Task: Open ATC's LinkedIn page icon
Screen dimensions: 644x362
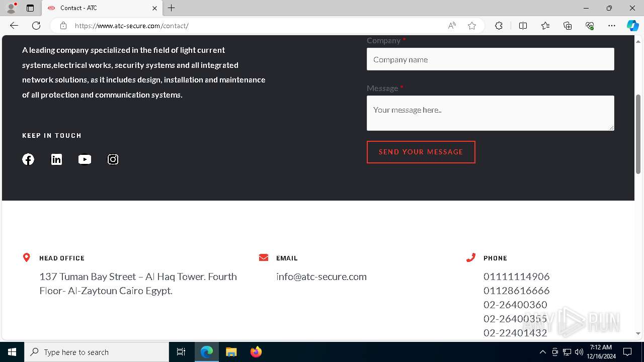Action: point(56,159)
